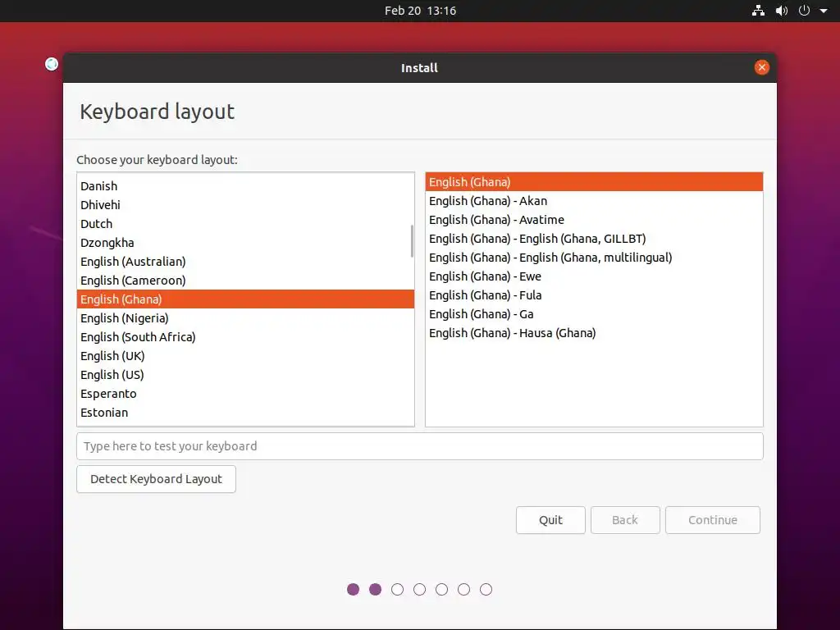
Task: Pick English (UK) keyboard layout
Action: [245, 356]
